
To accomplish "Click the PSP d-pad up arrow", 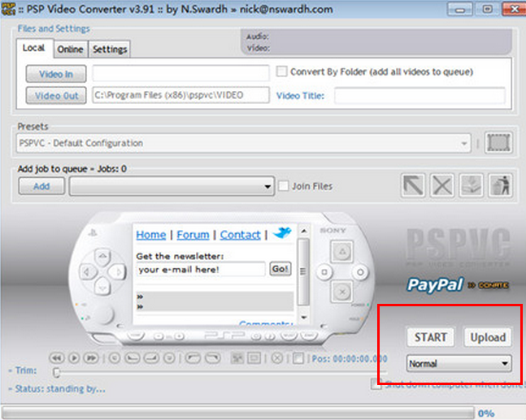I will coord(102,257).
